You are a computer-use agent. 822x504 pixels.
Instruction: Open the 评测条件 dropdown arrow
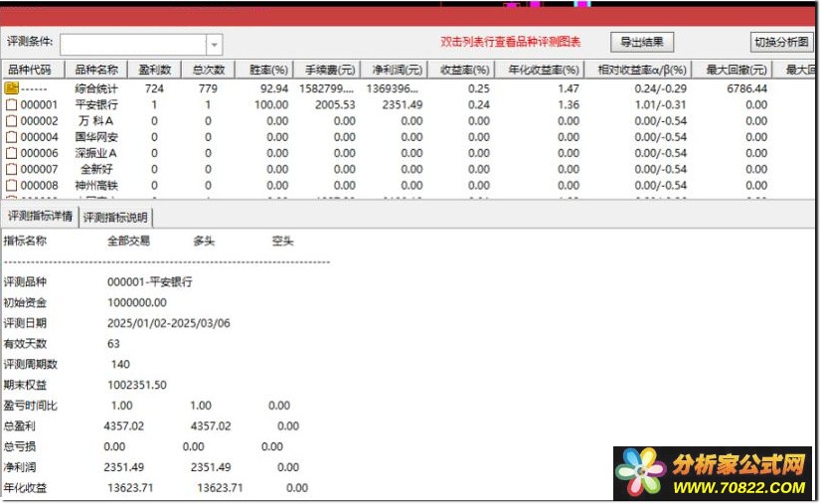click(x=214, y=45)
